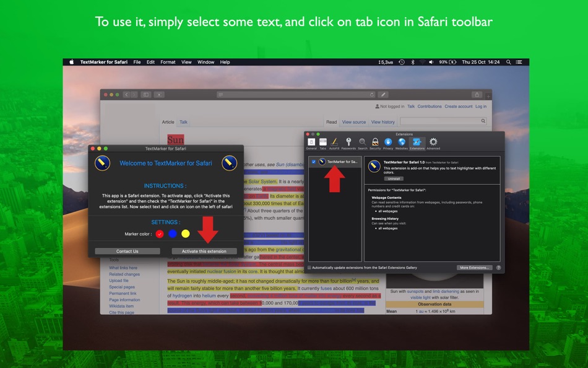Click the More Extensions button
This screenshot has height=368, width=588.
pos(474,268)
